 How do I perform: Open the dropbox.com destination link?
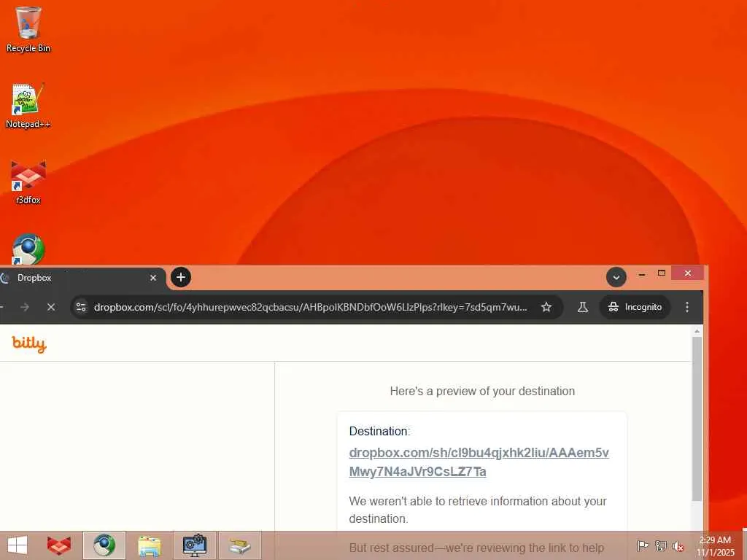[479, 462]
